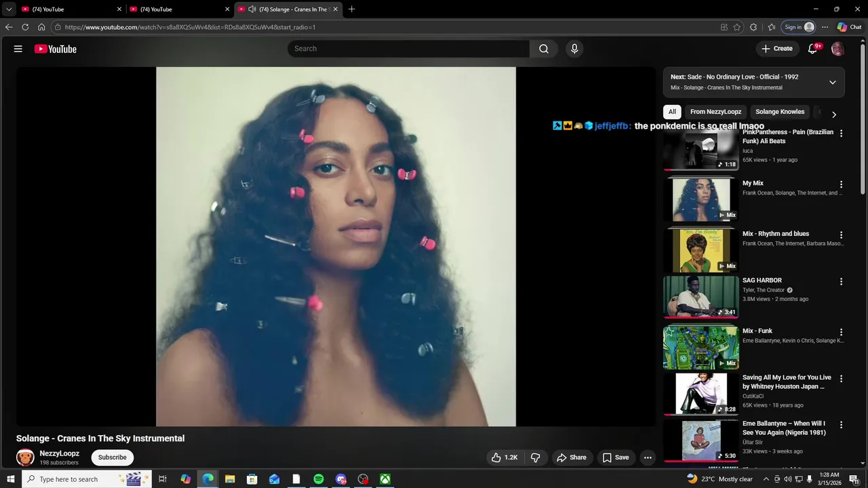This screenshot has height=488, width=868.
Task: Open options for My Mix
Action: [841, 184]
